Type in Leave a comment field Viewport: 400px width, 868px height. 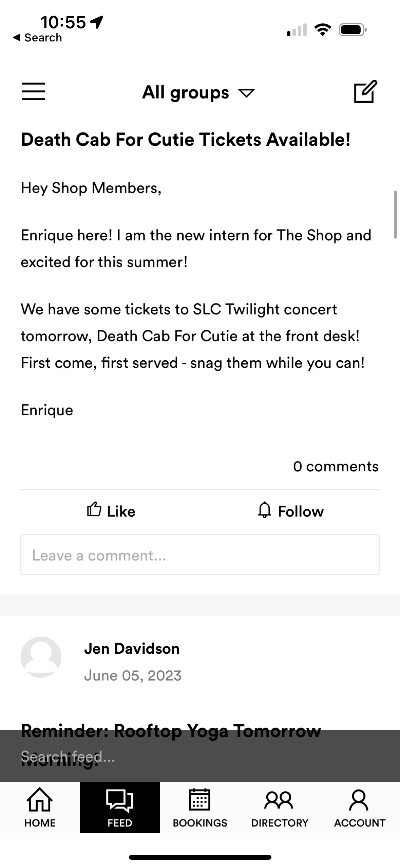(200, 555)
